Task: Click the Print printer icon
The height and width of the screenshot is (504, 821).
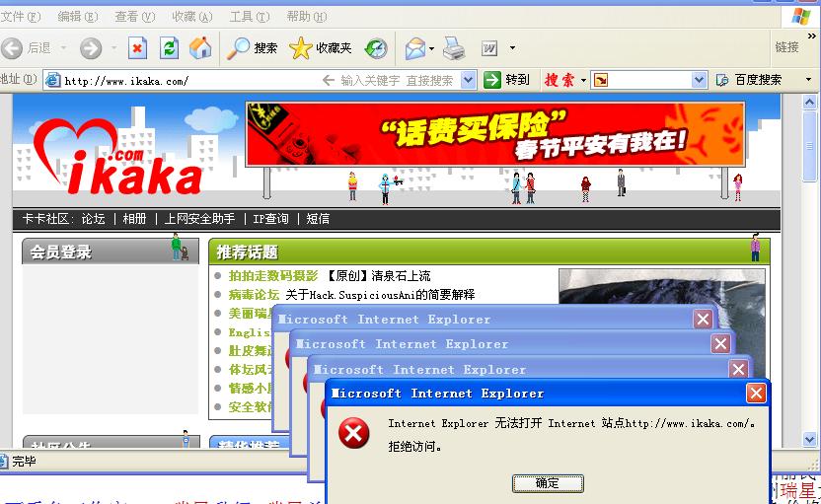Action: 454,48
